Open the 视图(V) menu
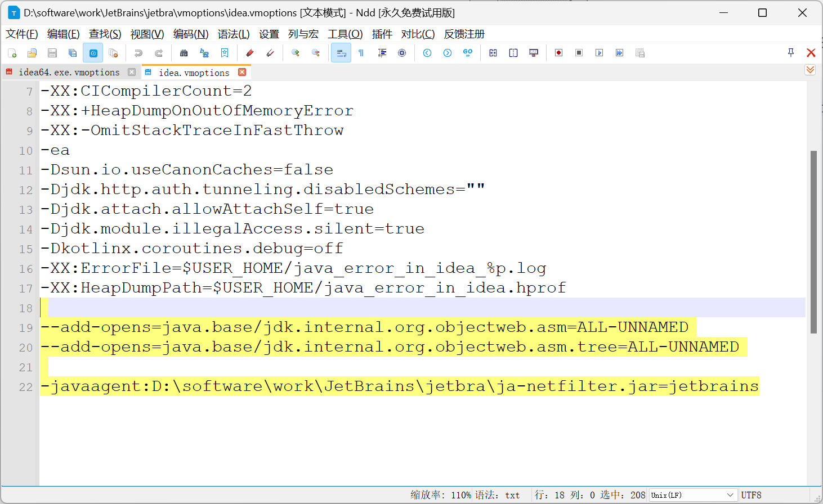The image size is (823, 504). click(x=147, y=34)
